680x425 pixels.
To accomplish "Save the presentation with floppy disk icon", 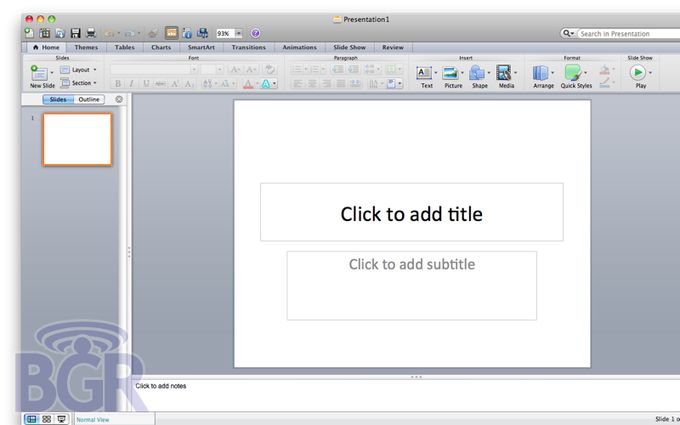I will click(75, 33).
